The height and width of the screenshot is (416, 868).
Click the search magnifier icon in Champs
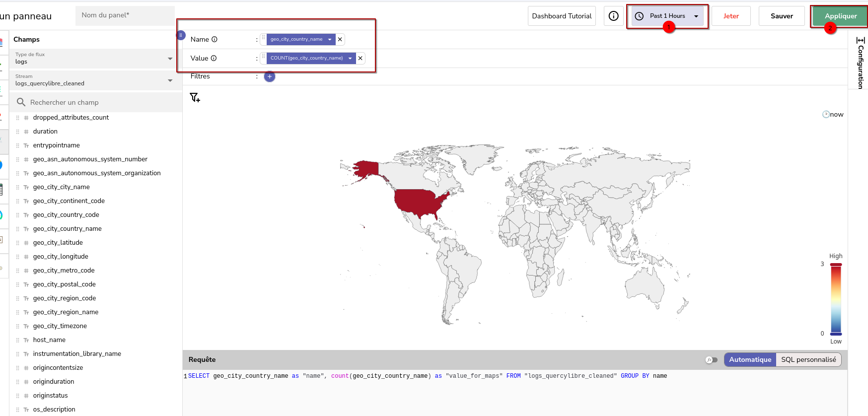tap(21, 102)
